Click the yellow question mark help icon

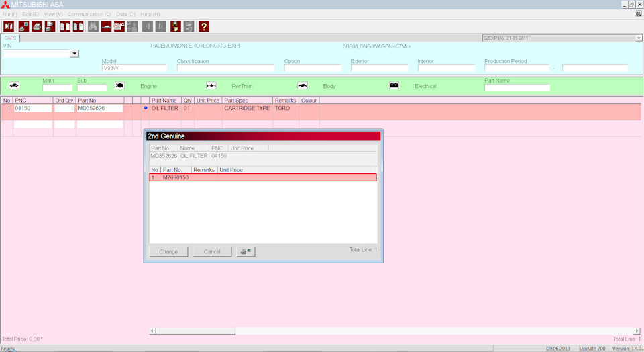click(x=204, y=27)
